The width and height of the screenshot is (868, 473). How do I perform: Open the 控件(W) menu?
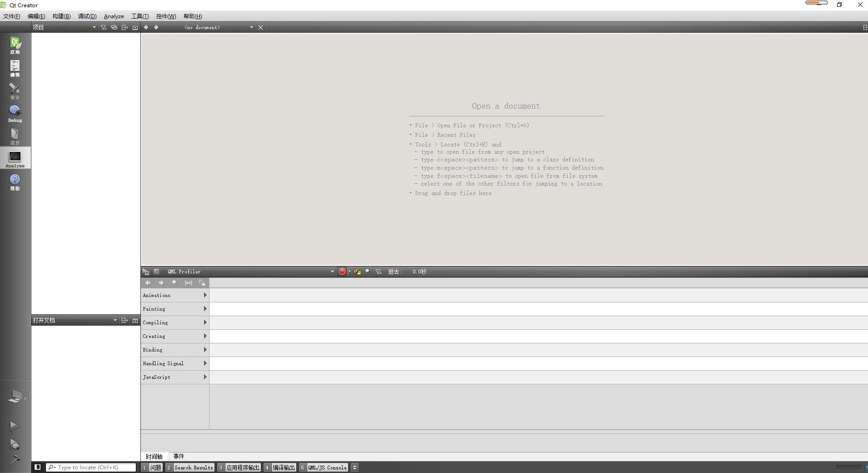point(166,16)
